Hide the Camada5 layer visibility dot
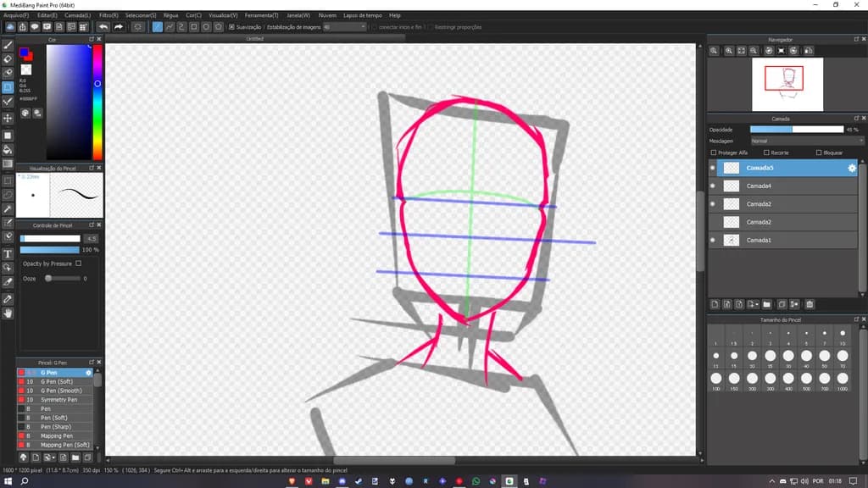 [713, 168]
